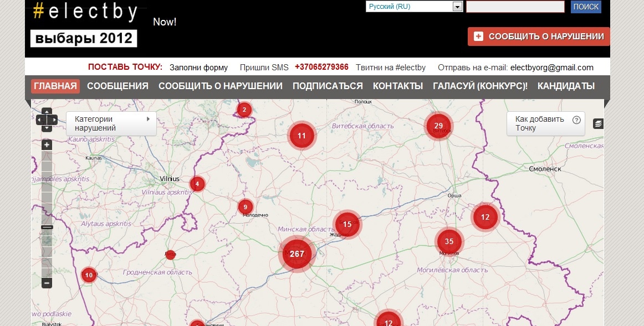Open the Русский (RU) language dropdown

(414, 7)
